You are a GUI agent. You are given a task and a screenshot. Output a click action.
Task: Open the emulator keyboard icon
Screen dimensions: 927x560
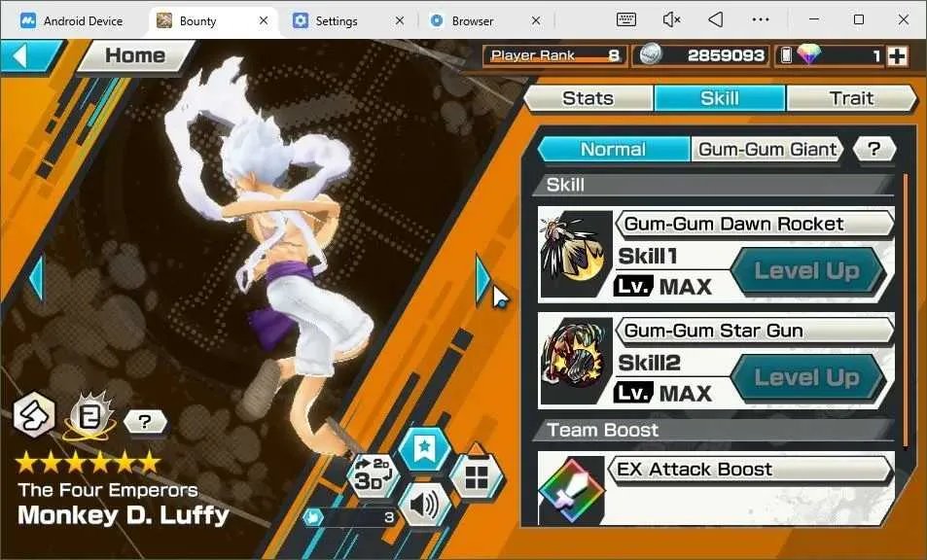coord(626,19)
